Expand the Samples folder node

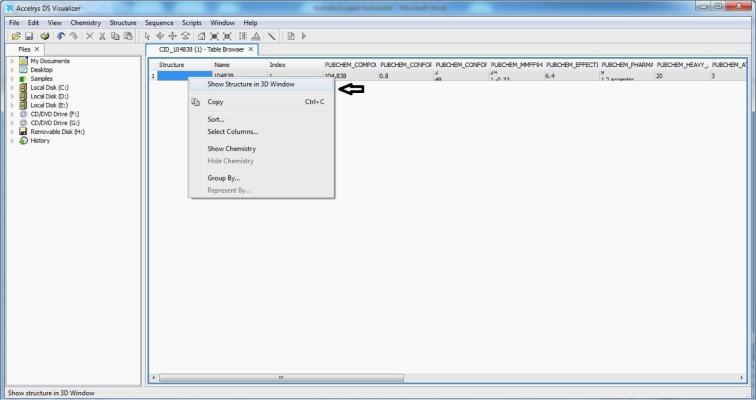(x=13, y=78)
